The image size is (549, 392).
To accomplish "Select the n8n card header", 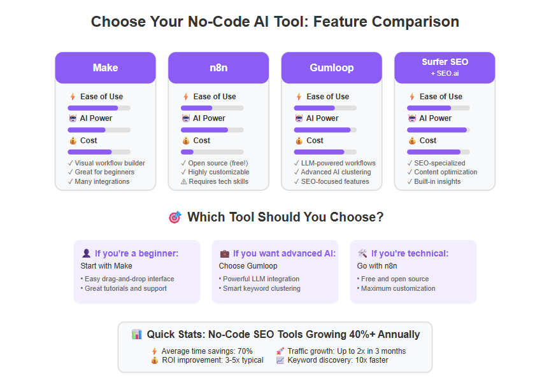I will [218, 68].
